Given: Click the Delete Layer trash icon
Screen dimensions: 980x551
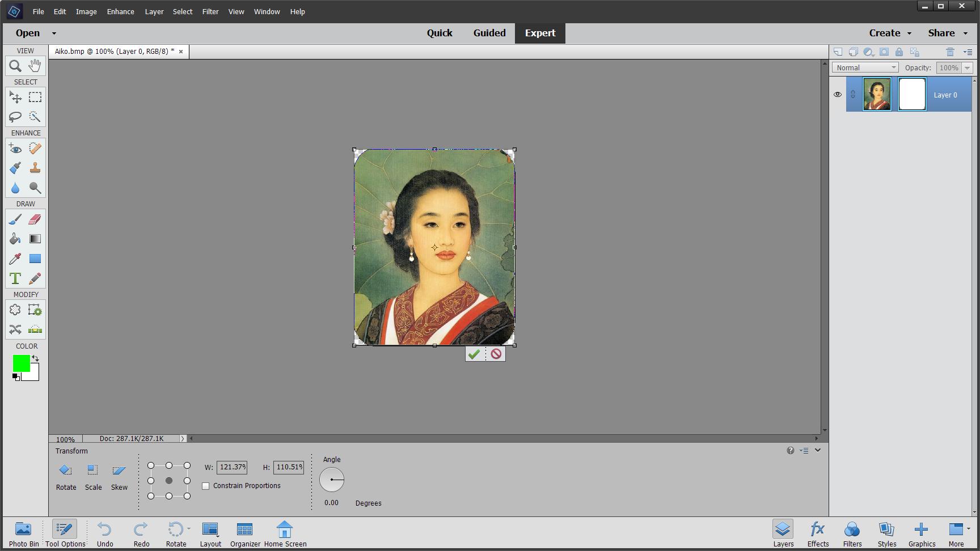Looking at the screenshot, I should (x=951, y=52).
